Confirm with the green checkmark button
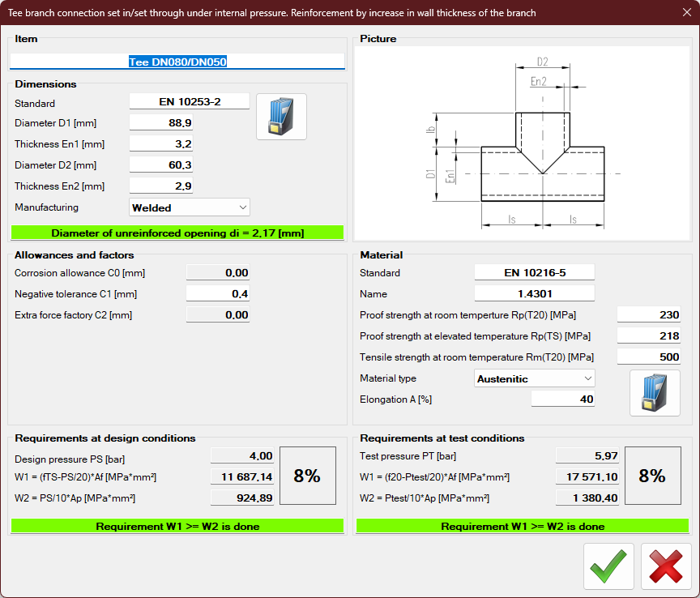 pos(608,566)
